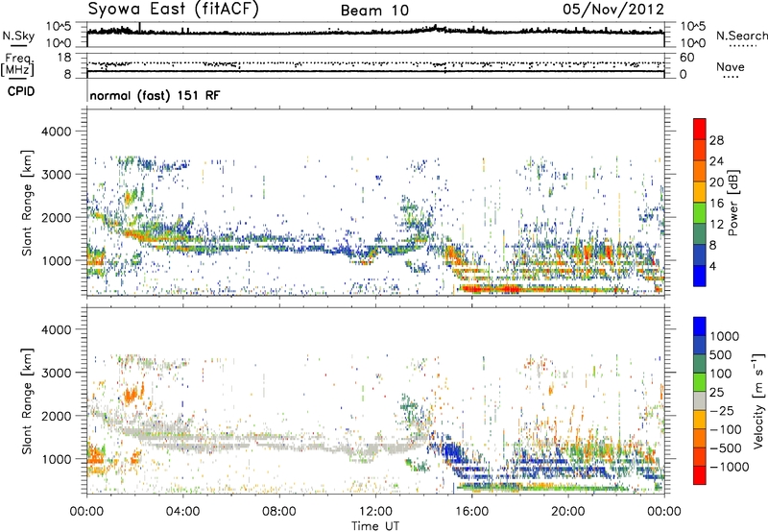The height and width of the screenshot is (532, 768).
Task: Click the '16' label on Power colorbar
Action: coord(716,204)
